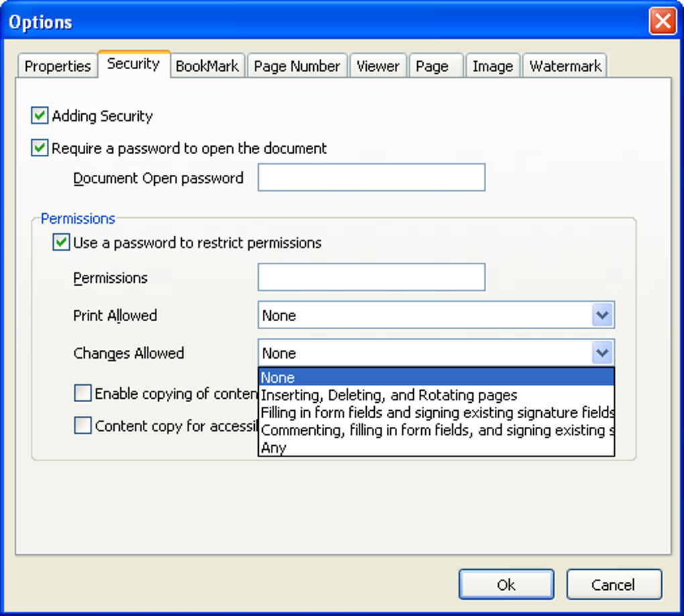
Task: Go to the Image tab
Action: [492, 66]
